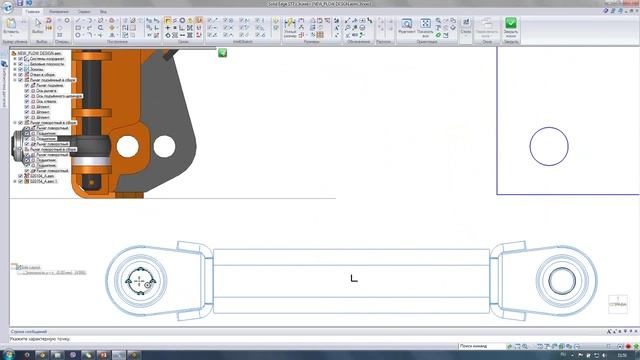The width and height of the screenshot is (640, 360).
Task: Toggle the Рычаг подъёмный в сборе checkbox
Action: (20, 80)
